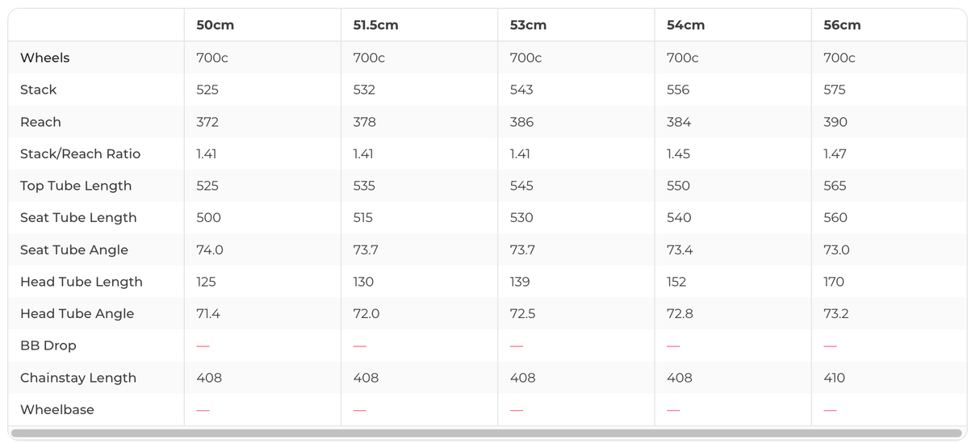Click the Stack value 575 for 56cm

pos(835,90)
